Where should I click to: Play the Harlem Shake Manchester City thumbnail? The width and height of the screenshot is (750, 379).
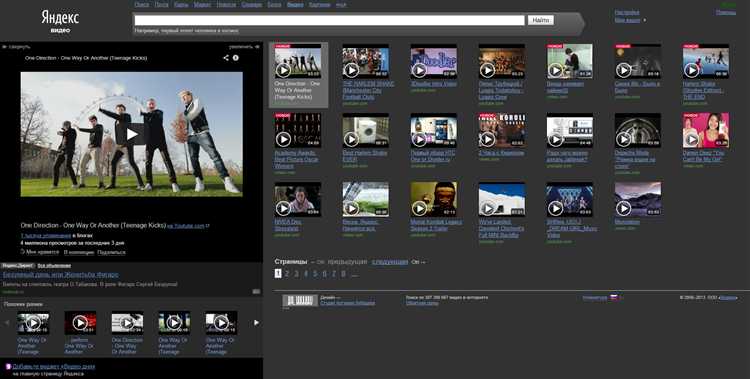(x=365, y=62)
